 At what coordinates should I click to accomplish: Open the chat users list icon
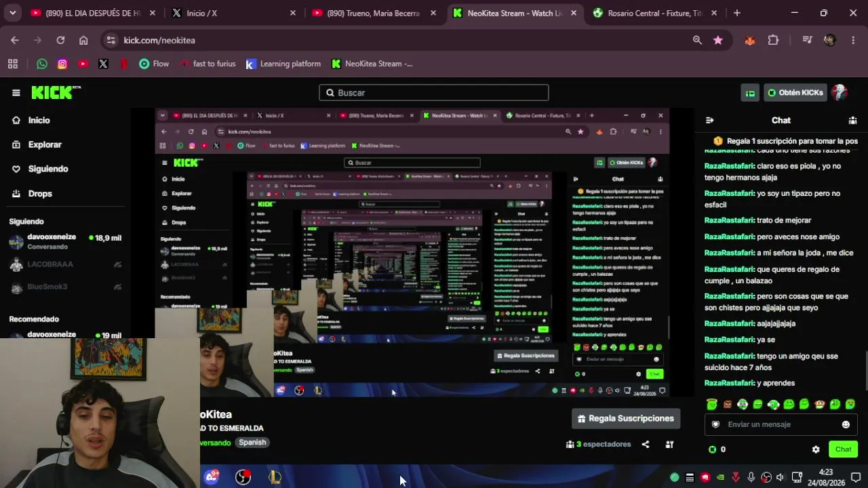pyautogui.click(x=852, y=120)
